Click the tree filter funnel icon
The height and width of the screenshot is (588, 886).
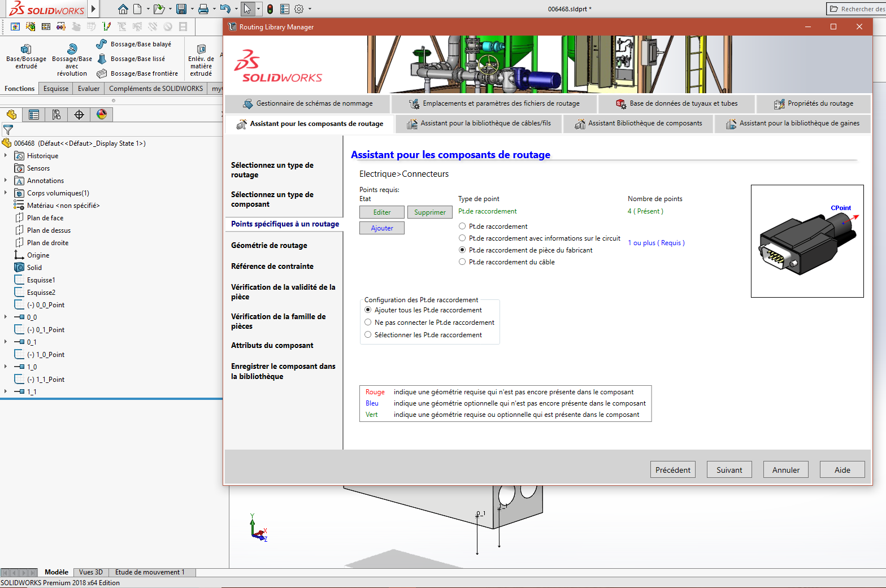click(x=8, y=130)
